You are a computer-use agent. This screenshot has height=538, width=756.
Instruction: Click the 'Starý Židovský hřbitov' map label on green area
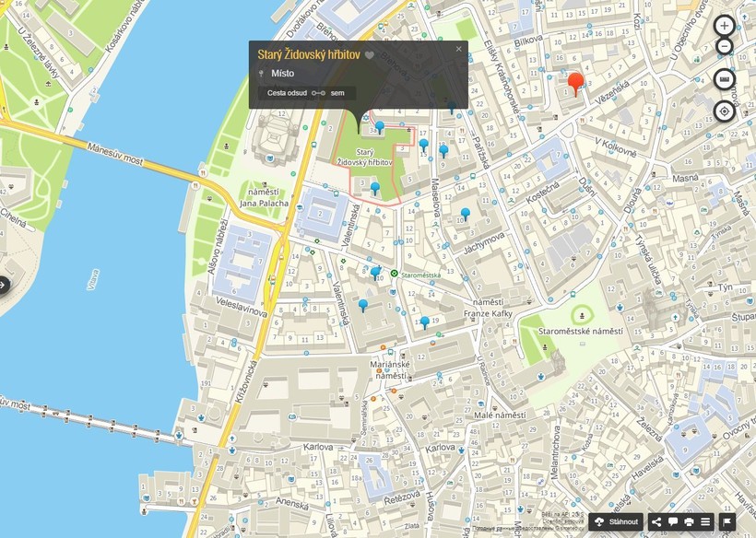click(364, 158)
